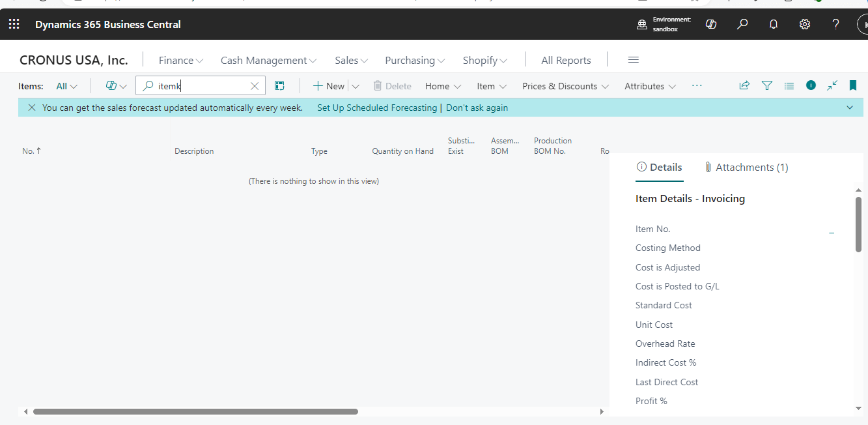
Task: Open the All Reports menu item
Action: pos(566,60)
